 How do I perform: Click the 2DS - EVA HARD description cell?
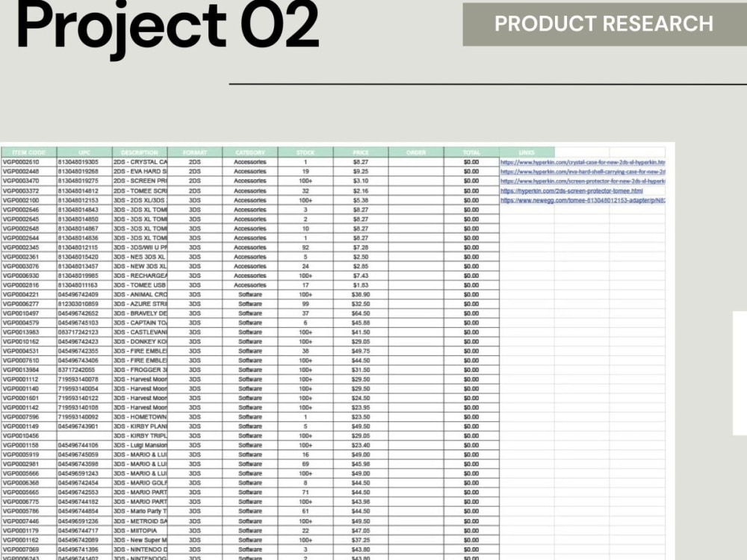click(140, 172)
